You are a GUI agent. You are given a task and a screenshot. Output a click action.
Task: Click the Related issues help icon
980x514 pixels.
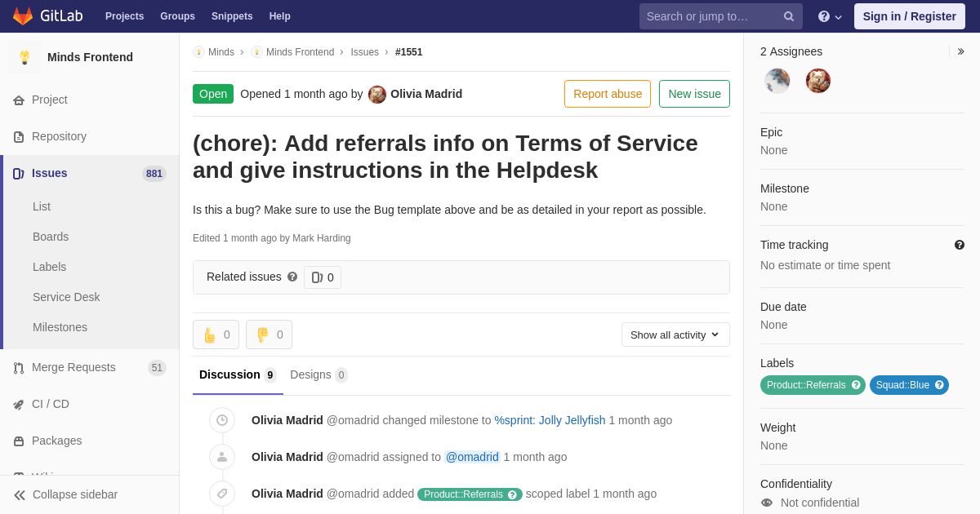292,277
